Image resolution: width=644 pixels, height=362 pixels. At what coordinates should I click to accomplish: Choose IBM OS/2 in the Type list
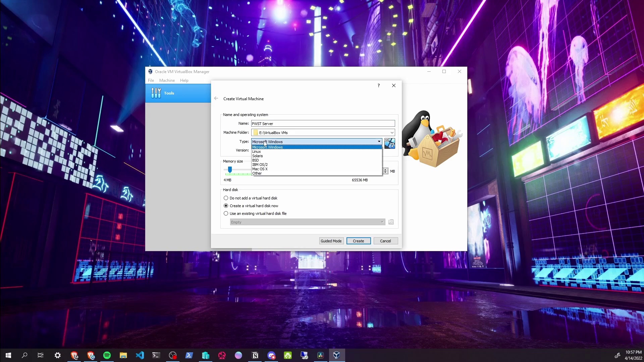(x=317, y=165)
